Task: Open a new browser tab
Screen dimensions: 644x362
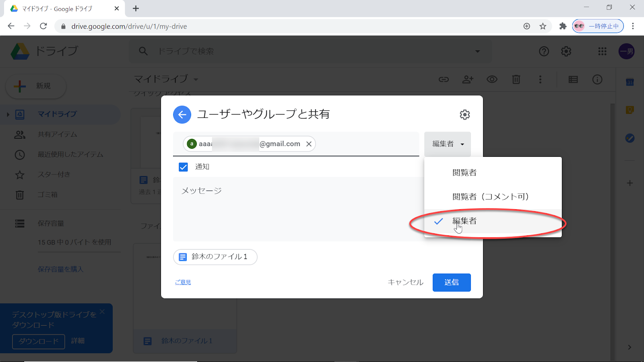Action: coord(136,8)
